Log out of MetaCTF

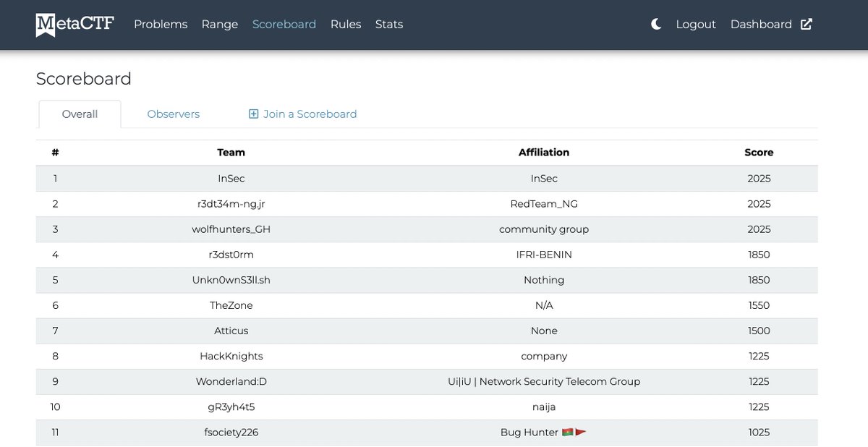[695, 24]
